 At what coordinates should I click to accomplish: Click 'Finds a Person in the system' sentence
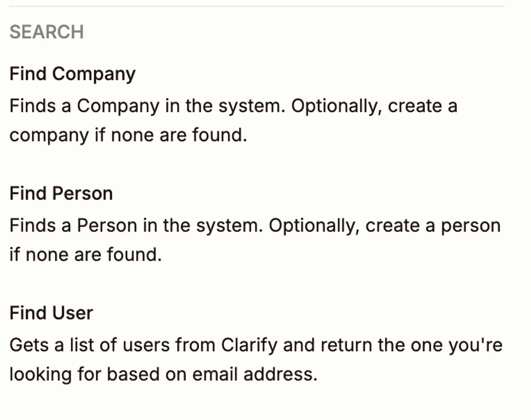(x=136, y=226)
